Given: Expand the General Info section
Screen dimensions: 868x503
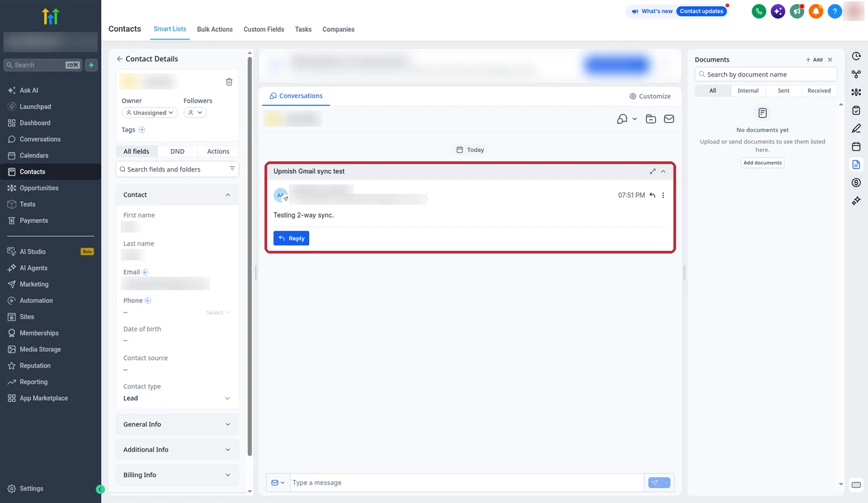Looking at the screenshot, I should click(x=178, y=424).
